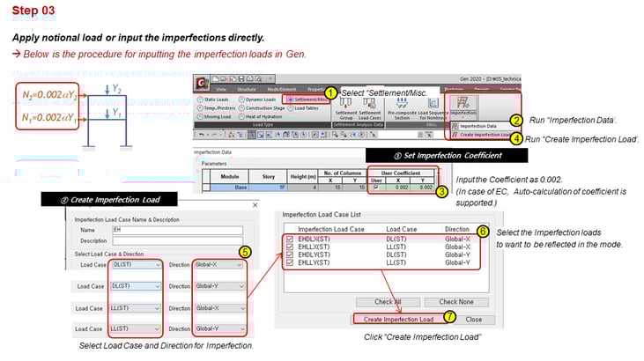This screenshot has width=644, height=361.
Task: Open the Settlement Load Cases tool
Action: pyautogui.click(x=370, y=109)
